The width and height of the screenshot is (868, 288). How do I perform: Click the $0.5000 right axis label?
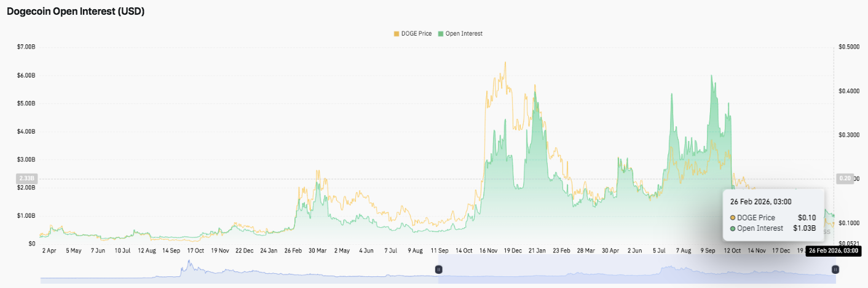848,47
